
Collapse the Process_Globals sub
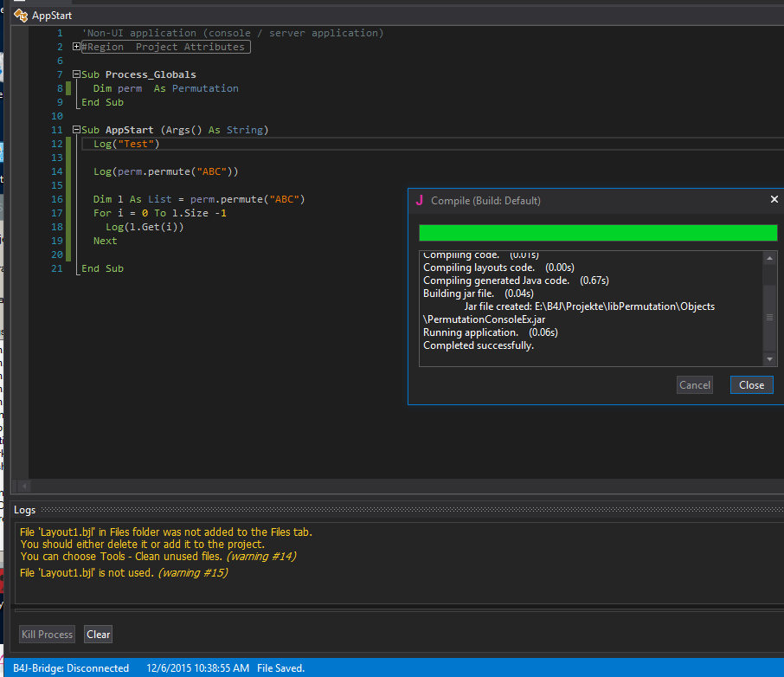[77, 74]
